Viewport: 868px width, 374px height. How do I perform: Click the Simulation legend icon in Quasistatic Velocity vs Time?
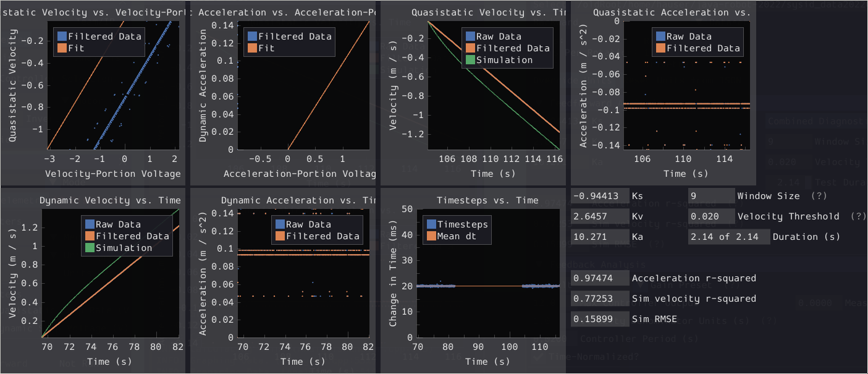coord(471,59)
